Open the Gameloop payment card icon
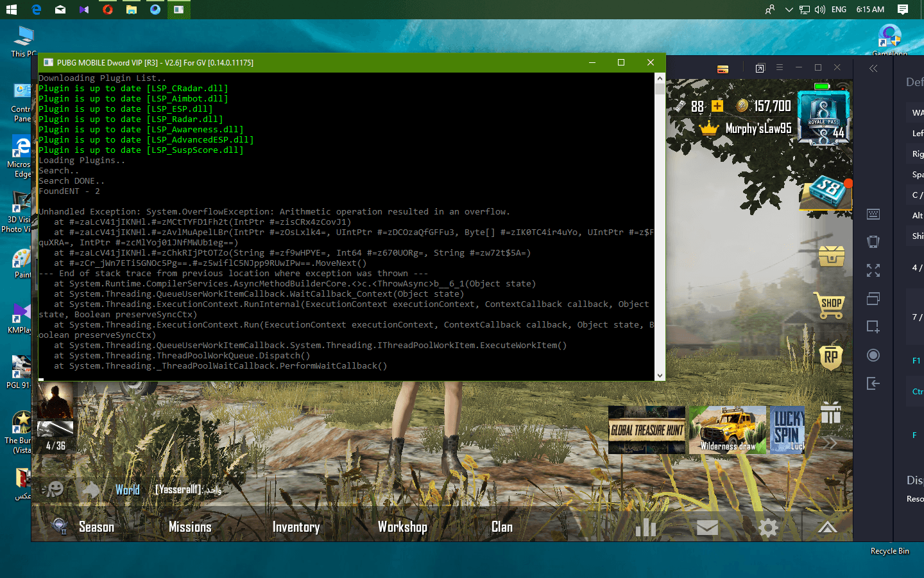The image size is (924, 578). pyautogui.click(x=723, y=69)
